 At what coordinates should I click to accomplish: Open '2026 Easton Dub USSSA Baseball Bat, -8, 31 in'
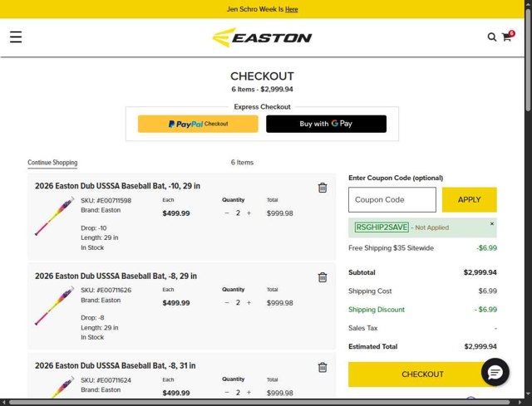pyautogui.click(x=115, y=365)
